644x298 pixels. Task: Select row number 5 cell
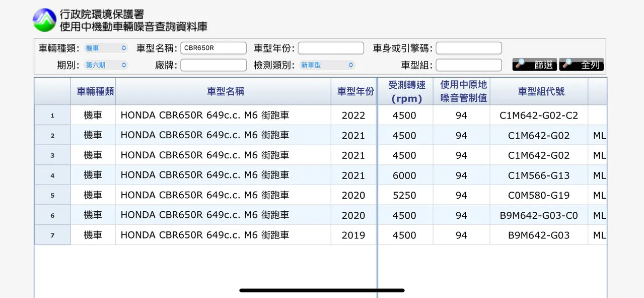(x=52, y=195)
